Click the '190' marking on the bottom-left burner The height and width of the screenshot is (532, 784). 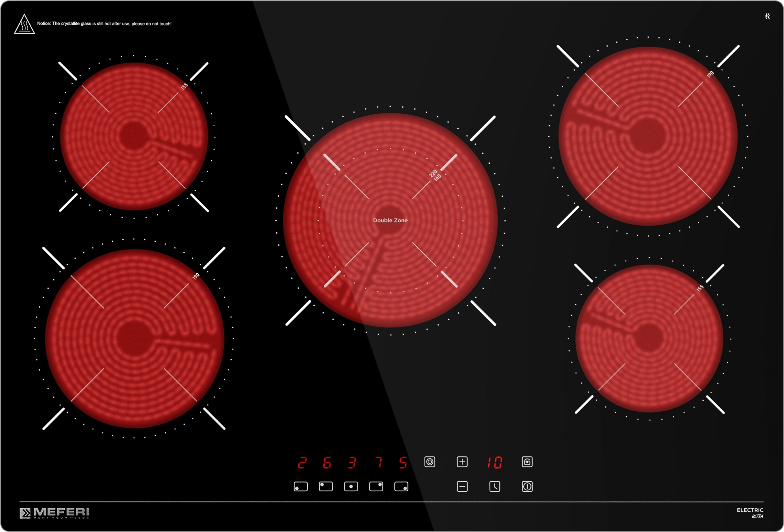coord(196,276)
